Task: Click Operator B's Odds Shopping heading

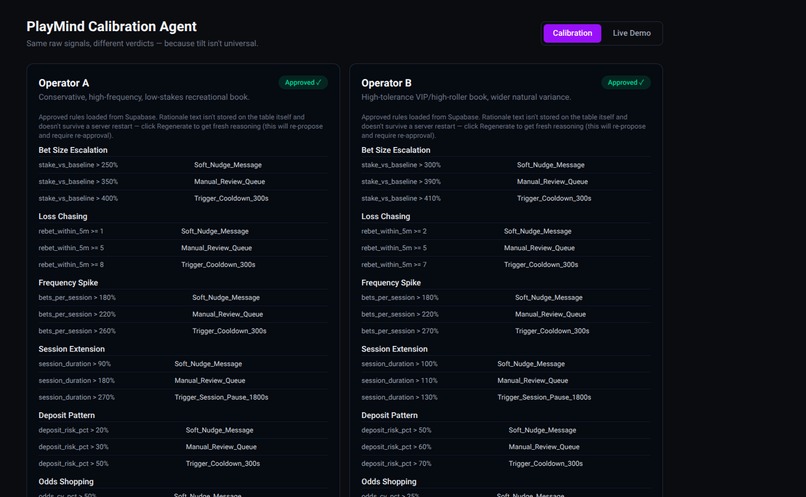Action: tap(389, 482)
